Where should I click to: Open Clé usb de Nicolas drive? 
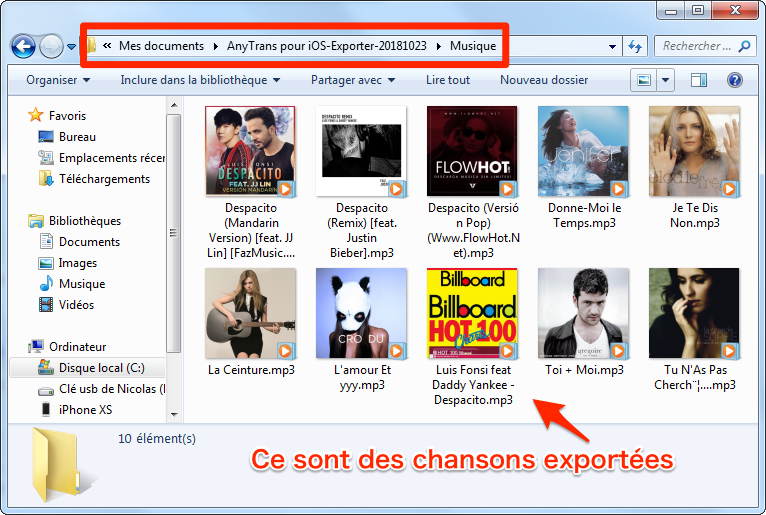112,389
